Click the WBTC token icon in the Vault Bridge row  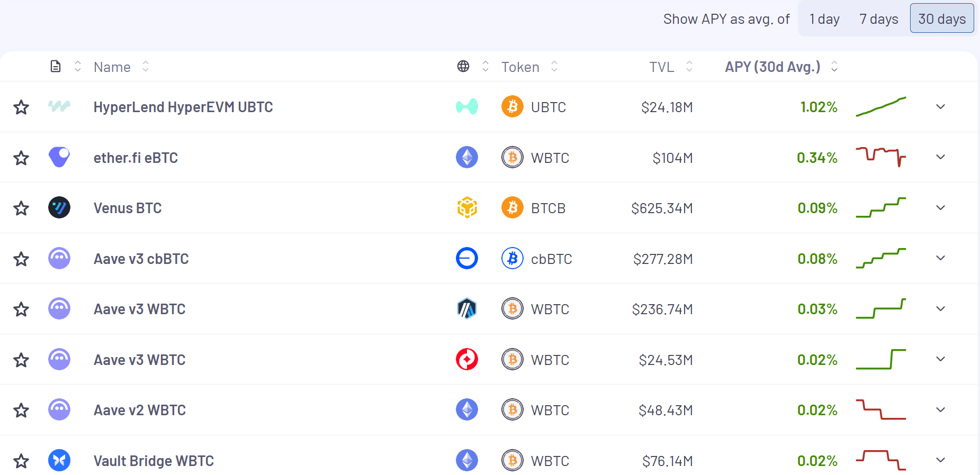tap(513, 460)
